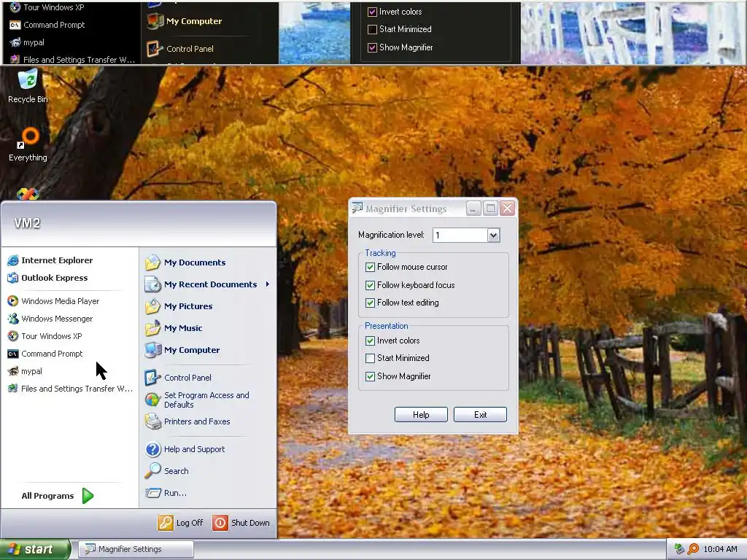Click Shut Down button
The width and height of the screenshot is (747, 560).
(x=241, y=523)
